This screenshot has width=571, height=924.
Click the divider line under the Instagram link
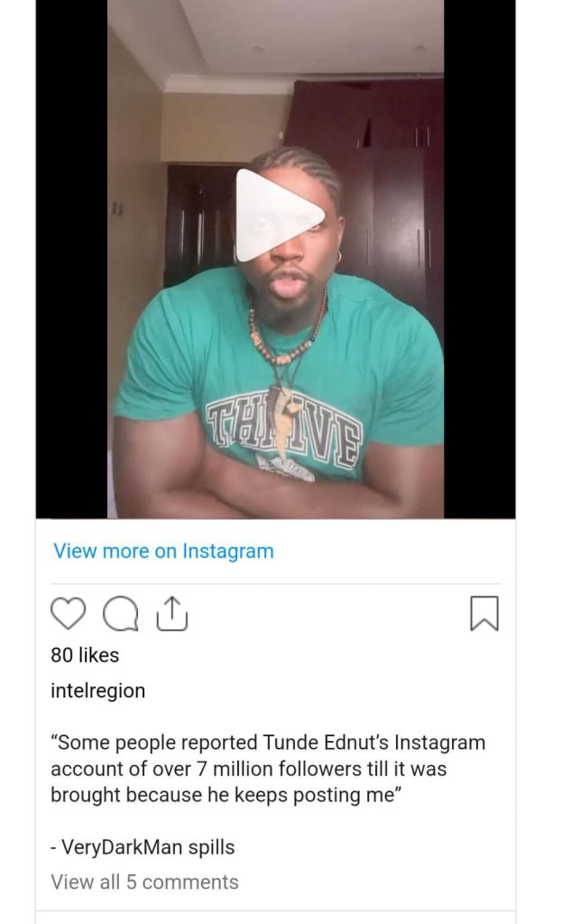click(276, 584)
